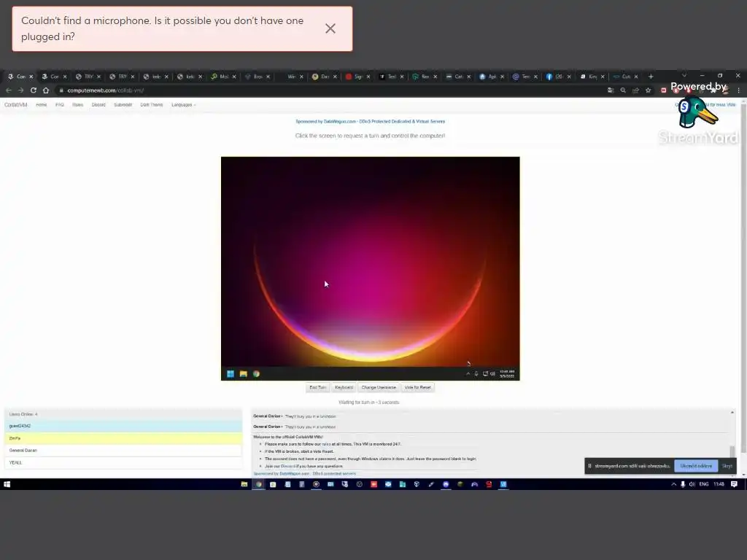Reload the page with browser refresh icon
This screenshot has width=747, height=560.
click(34, 90)
